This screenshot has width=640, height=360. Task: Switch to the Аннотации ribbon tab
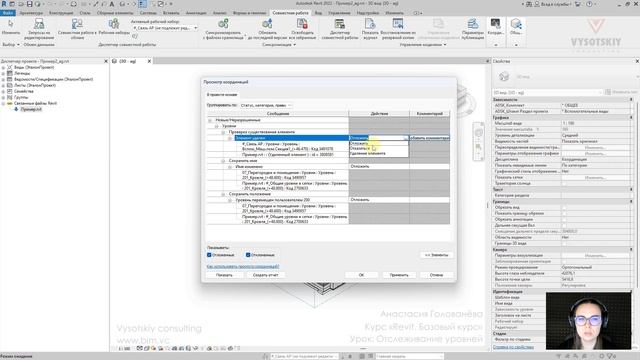[x=196, y=13]
